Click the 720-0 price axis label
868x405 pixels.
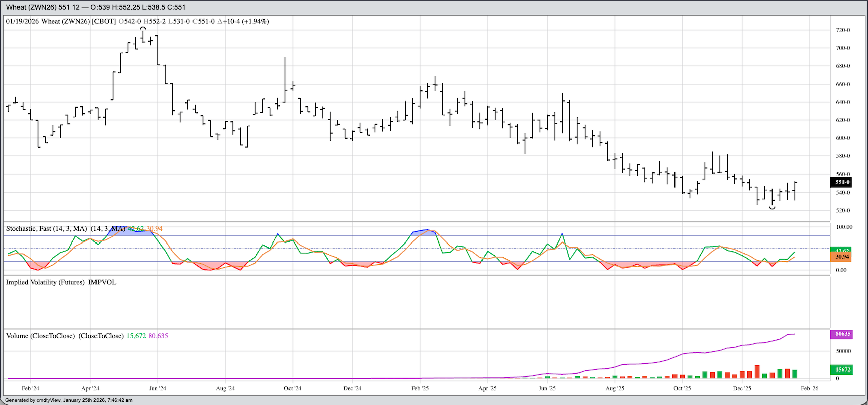tap(843, 30)
